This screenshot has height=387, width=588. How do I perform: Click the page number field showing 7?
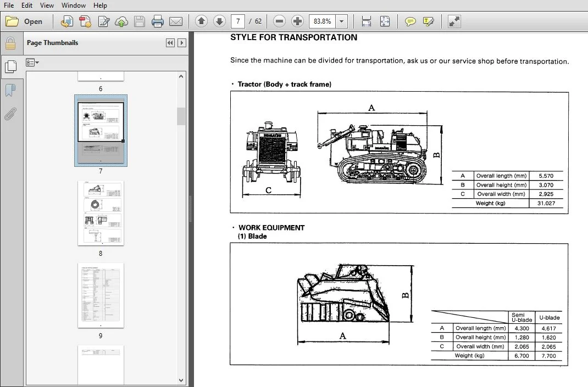pos(238,21)
